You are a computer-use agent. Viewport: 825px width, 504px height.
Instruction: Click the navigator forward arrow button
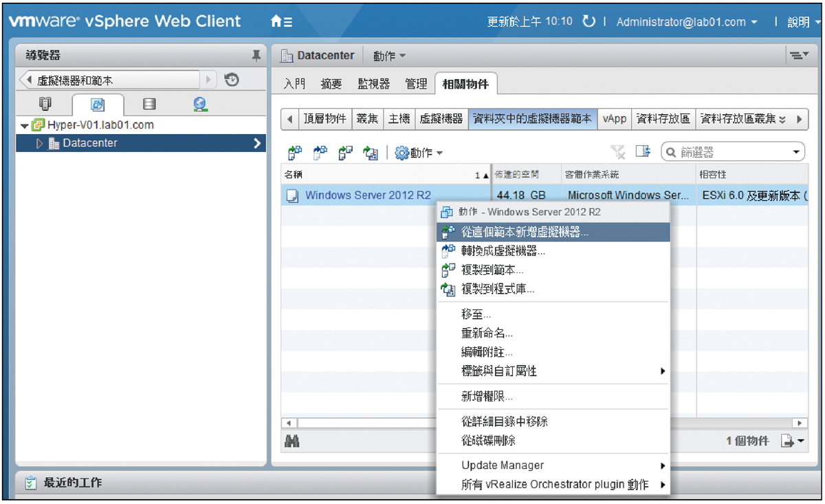[209, 80]
